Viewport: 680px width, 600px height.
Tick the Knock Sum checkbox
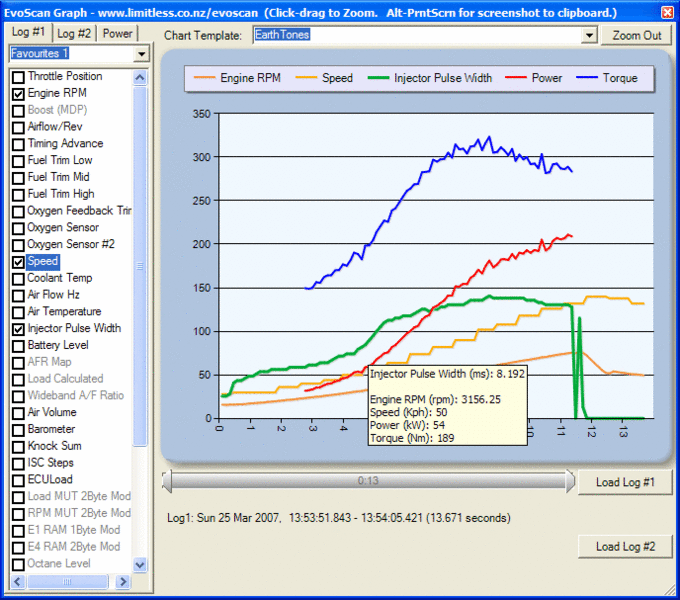(18, 446)
